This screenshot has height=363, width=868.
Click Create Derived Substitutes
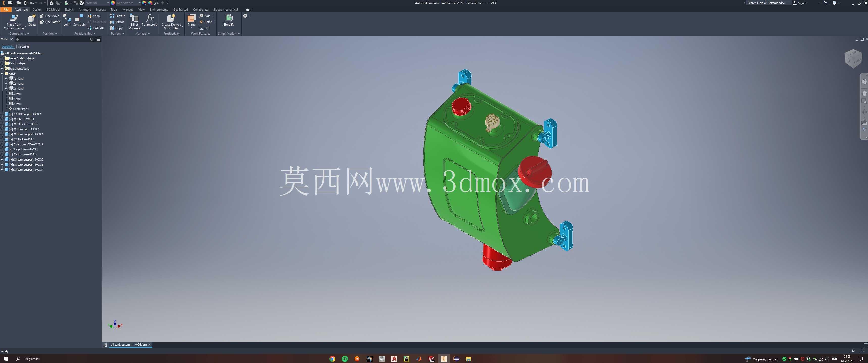click(171, 21)
